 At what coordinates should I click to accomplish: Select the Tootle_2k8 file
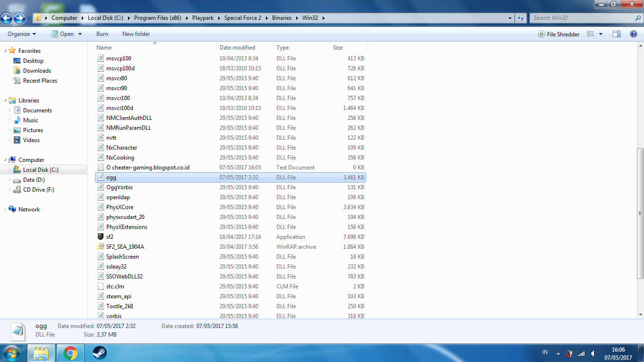tap(120, 306)
